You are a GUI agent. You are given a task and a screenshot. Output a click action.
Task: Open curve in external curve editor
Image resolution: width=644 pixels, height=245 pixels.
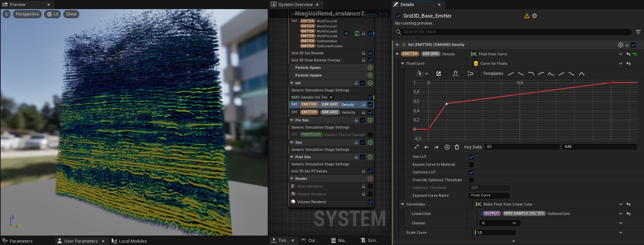point(439,74)
